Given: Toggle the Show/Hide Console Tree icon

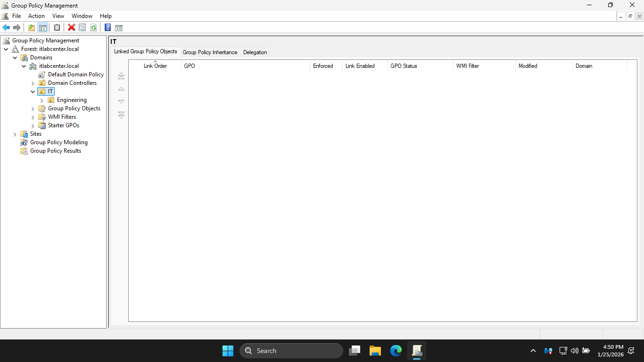Looking at the screenshot, I should pyautogui.click(x=43, y=28).
